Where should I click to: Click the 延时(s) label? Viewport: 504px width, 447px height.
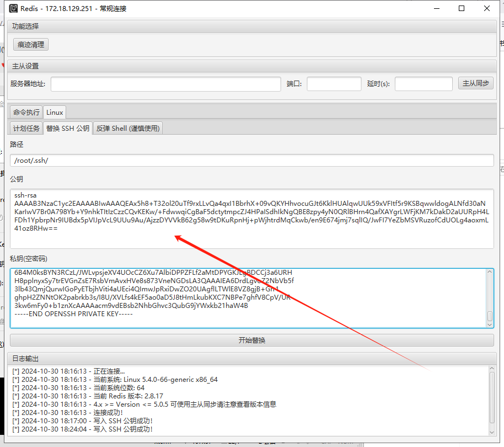tap(378, 84)
